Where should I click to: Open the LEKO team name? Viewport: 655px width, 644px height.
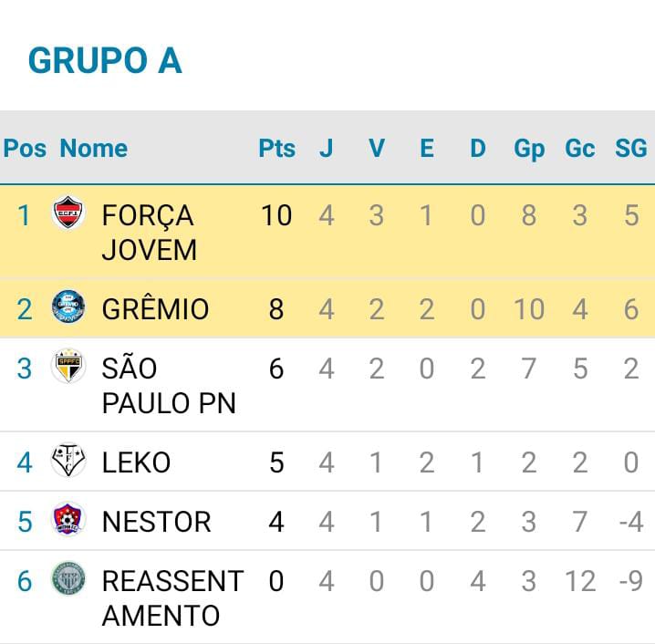(x=136, y=462)
